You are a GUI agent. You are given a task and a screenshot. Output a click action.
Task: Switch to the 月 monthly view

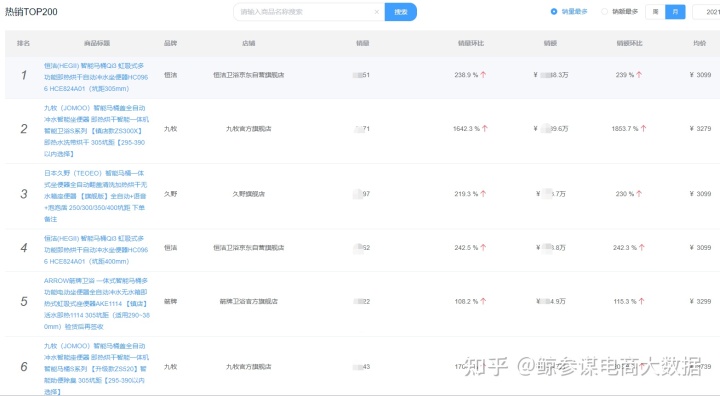click(675, 12)
